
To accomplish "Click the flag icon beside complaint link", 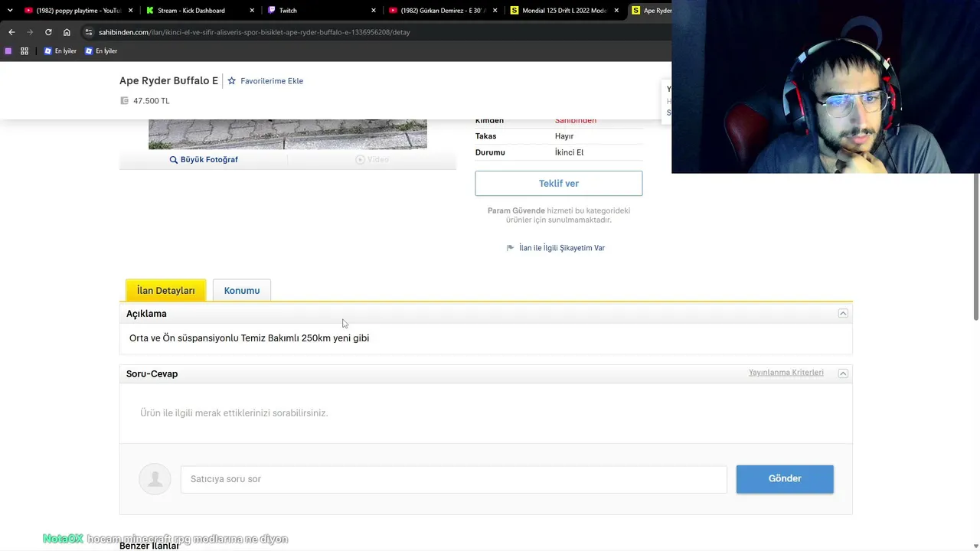I will (x=511, y=248).
